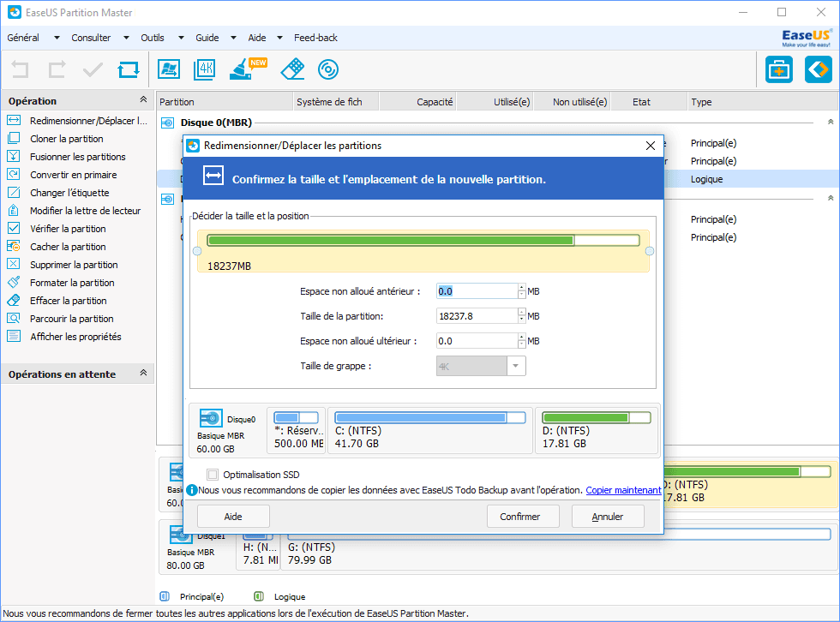This screenshot has height=622, width=840.
Task: Click the green partition size bar
Action: 423,241
